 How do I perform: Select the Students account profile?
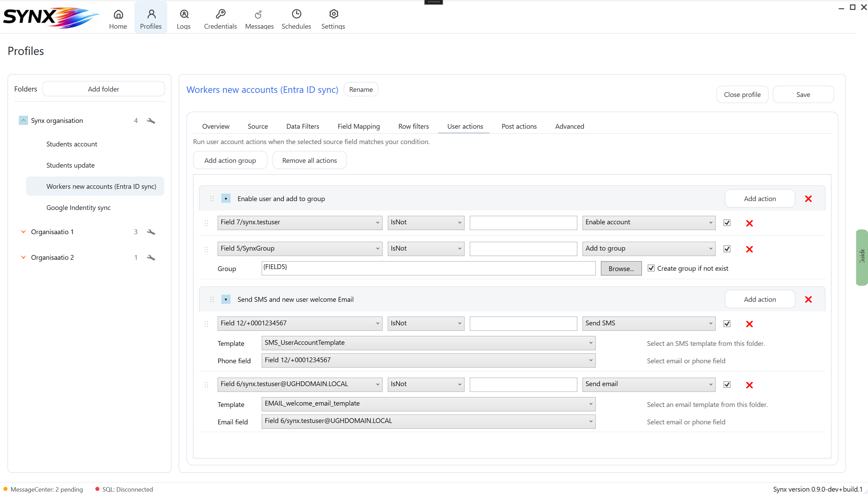tap(72, 144)
